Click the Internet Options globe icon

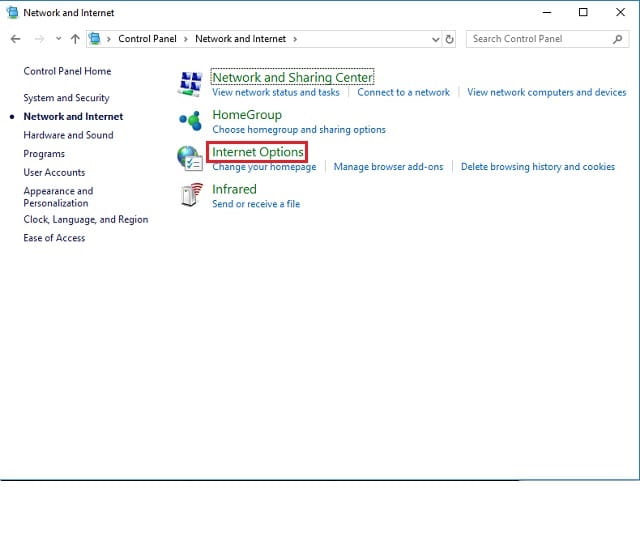(190, 158)
